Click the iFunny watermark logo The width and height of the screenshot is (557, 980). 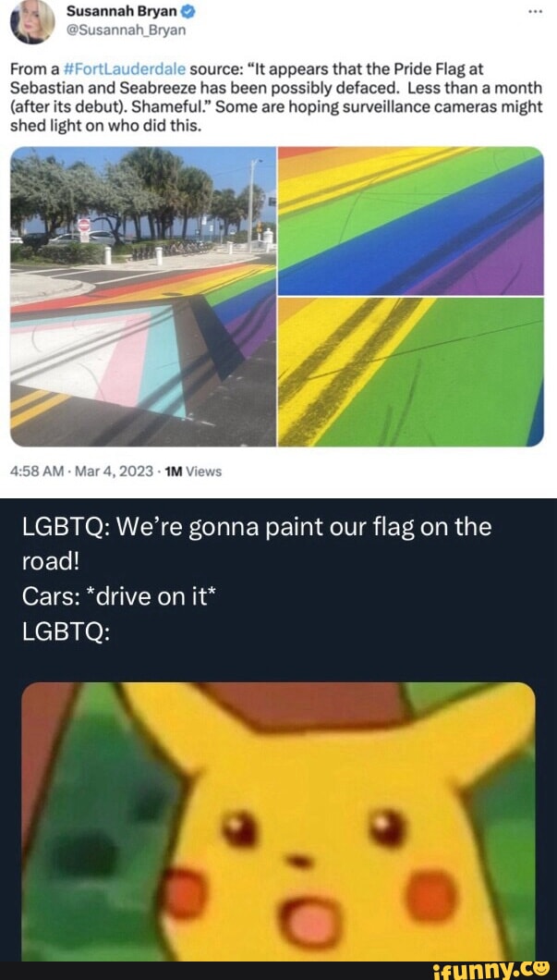pyautogui.click(x=490, y=970)
